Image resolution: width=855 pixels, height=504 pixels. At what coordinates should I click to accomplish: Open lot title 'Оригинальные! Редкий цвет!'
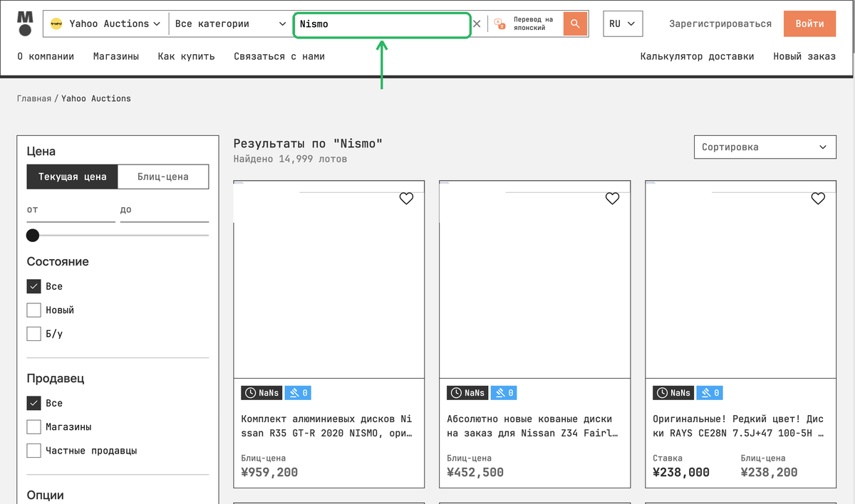click(x=738, y=426)
